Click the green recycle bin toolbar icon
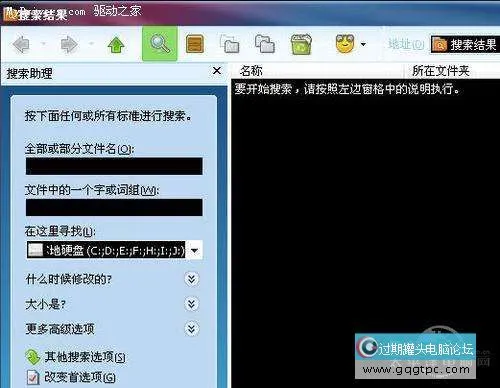 pos(301,44)
